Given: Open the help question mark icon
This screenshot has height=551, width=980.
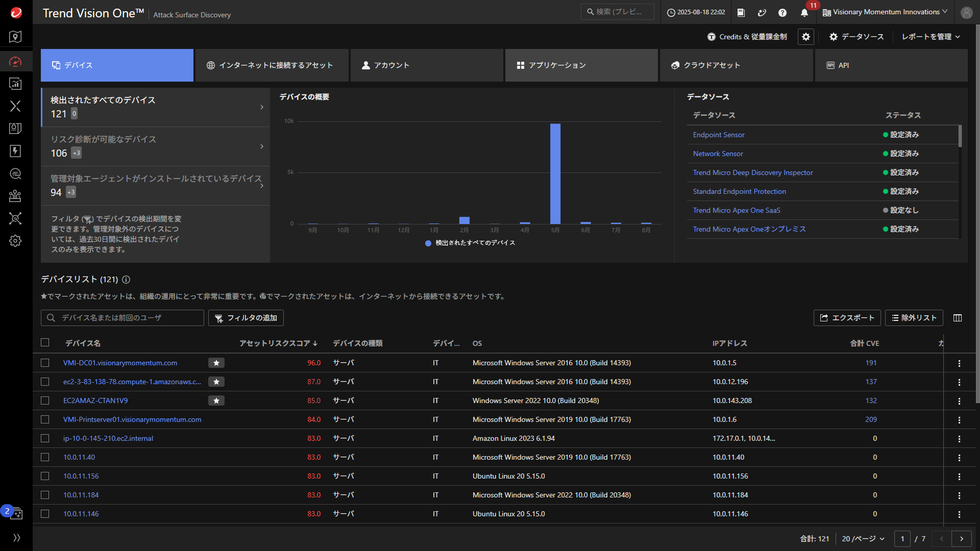Looking at the screenshot, I should [782, 13].
